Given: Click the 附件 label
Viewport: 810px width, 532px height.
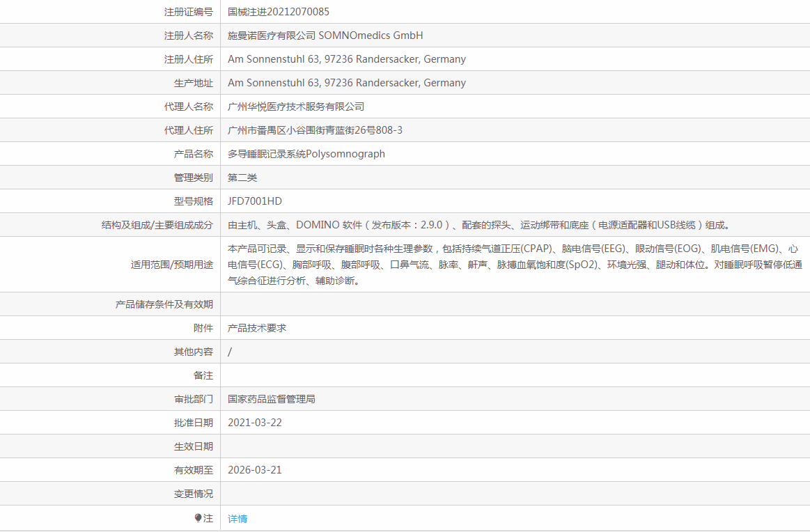Looking at the screenshot, I should tap(203, 328).
